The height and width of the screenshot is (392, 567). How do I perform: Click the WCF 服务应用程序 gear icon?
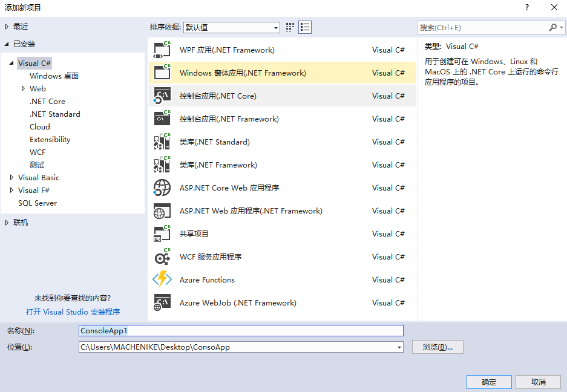(x=162, y=256)
